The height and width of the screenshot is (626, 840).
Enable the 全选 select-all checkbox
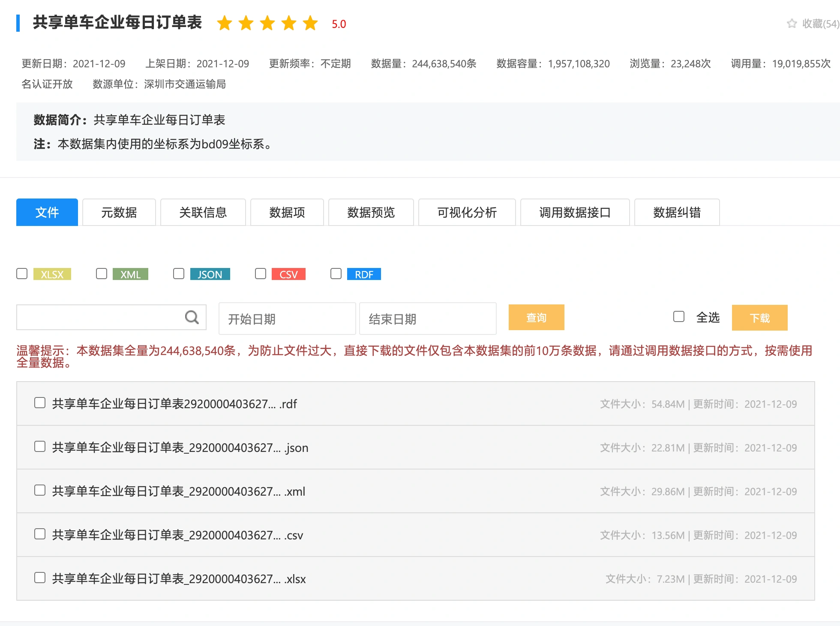[679, 317]
